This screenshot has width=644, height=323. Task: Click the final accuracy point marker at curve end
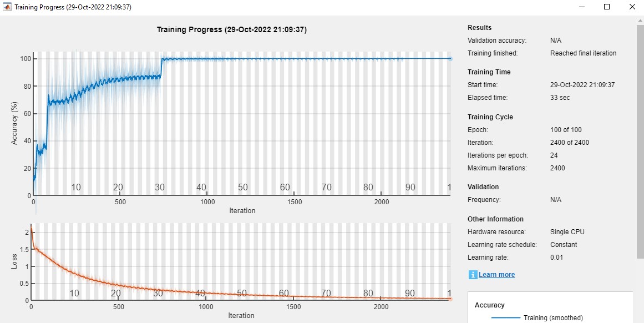pos(450,58)
